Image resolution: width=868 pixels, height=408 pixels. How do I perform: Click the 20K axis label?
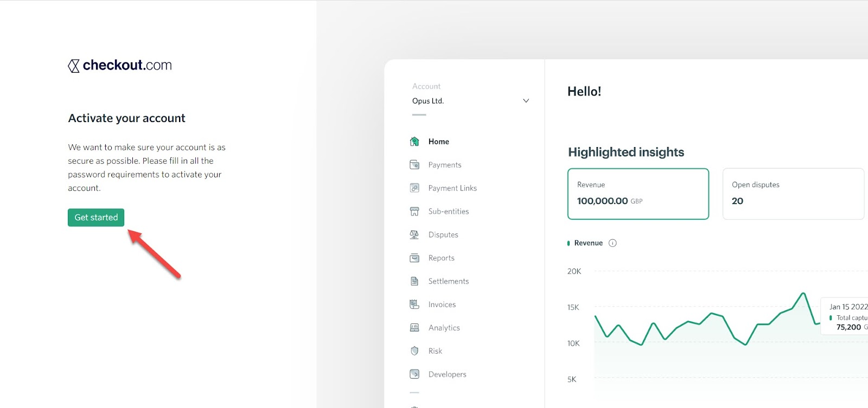pyautogui.click(x=574, y=271)
